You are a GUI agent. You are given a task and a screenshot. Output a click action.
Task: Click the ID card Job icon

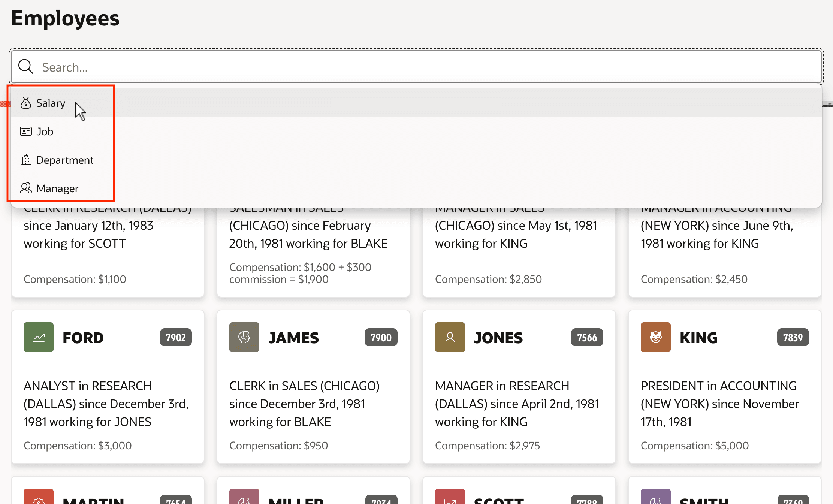pos(26,132)
